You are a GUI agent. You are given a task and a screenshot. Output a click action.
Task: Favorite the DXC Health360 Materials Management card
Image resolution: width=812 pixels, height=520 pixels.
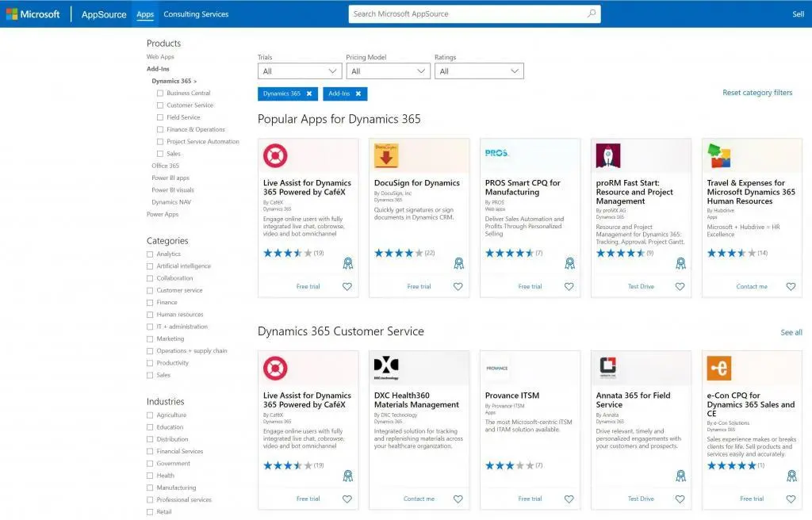(458, 499)
